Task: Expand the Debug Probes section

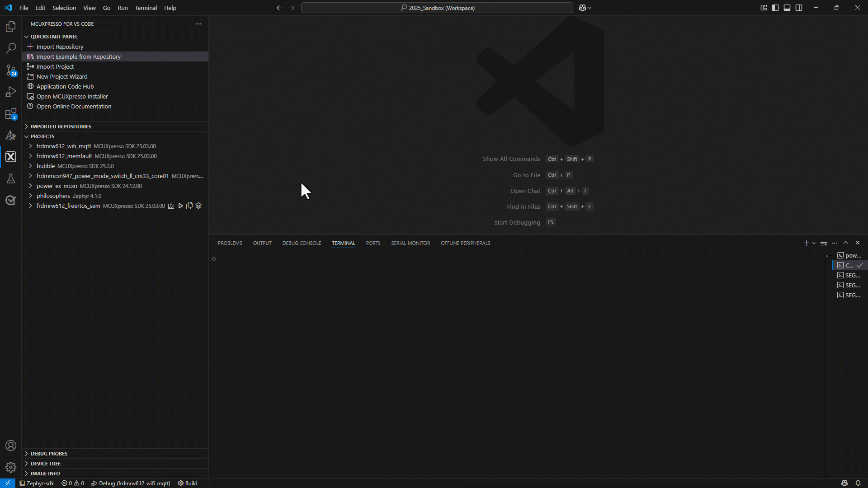Action: (x=49, y=454)
